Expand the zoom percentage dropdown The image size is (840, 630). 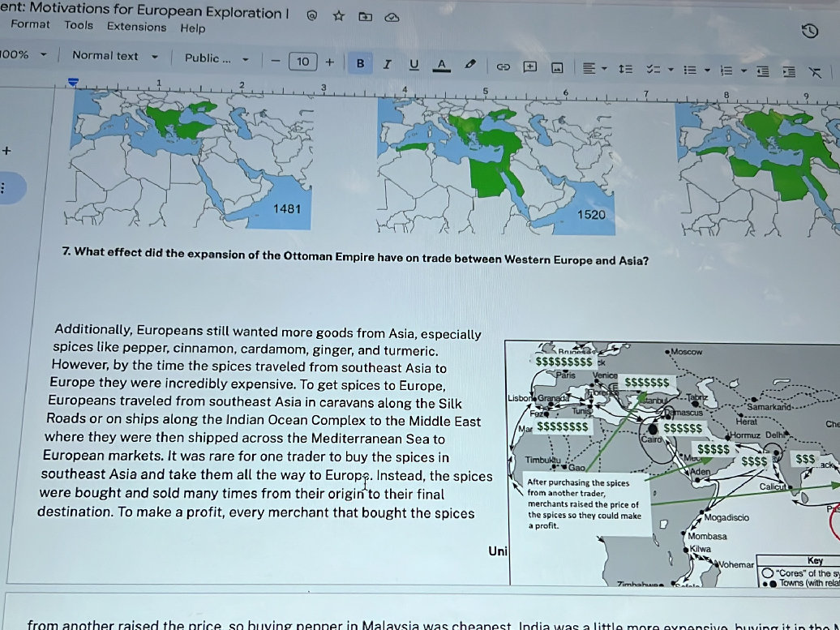point(23,54)
